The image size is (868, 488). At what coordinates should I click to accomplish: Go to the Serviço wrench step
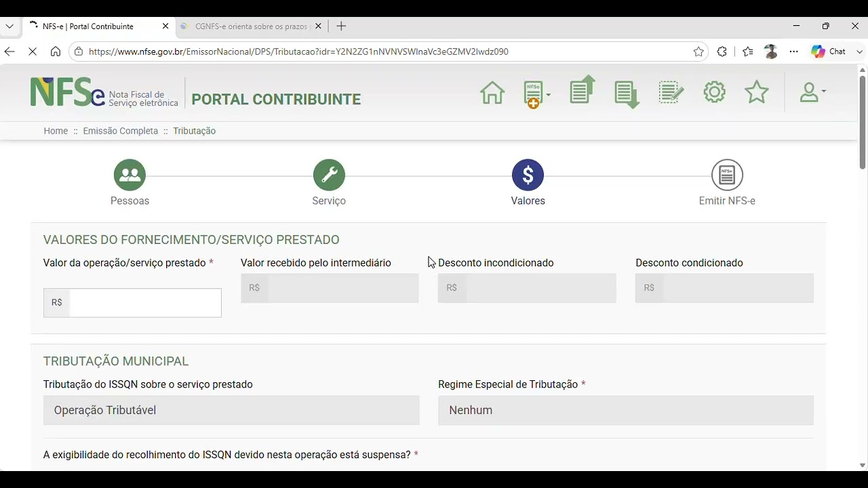click(329, 175)
